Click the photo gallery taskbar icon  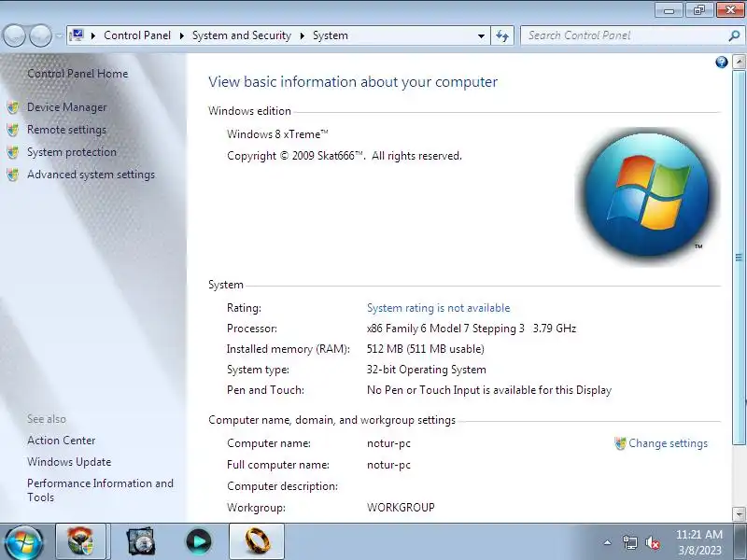tap(141, 541)
